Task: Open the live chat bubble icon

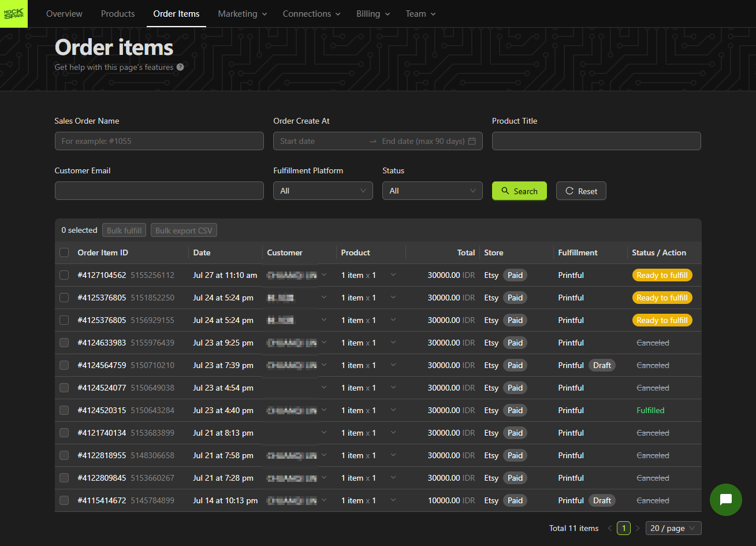Action: (726, 500)
